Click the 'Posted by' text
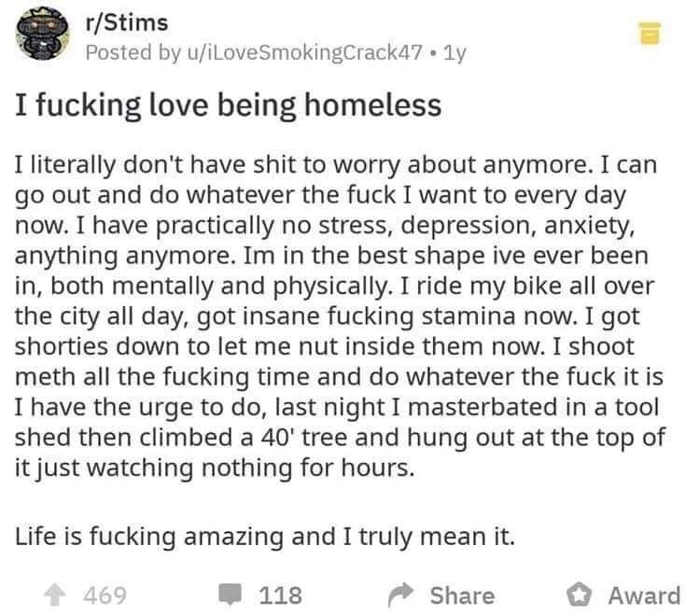Screen dimensions: 700x616 (x=133, y=52)
